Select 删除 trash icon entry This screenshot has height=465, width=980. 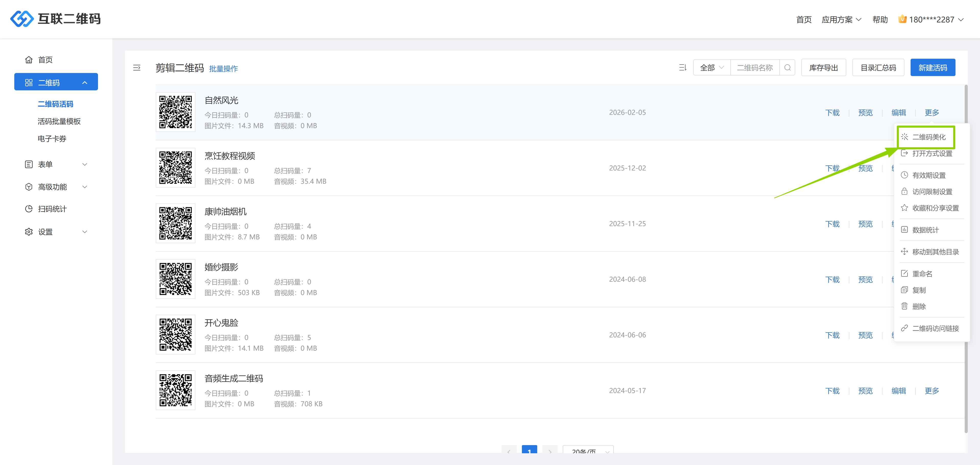coord(918,306)
